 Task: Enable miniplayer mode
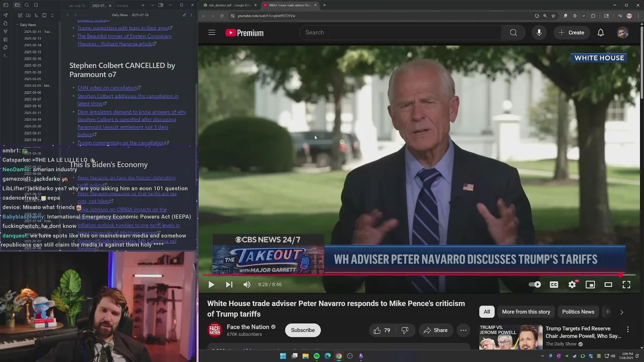click(x=590, y=285)
